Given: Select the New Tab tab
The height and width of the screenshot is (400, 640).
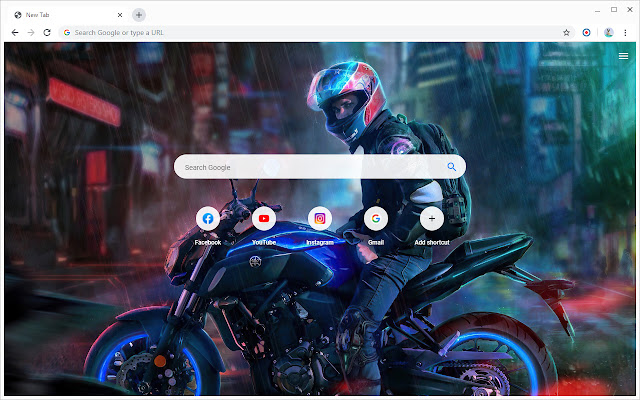Looking at the screenshot, I should [68, 15].
